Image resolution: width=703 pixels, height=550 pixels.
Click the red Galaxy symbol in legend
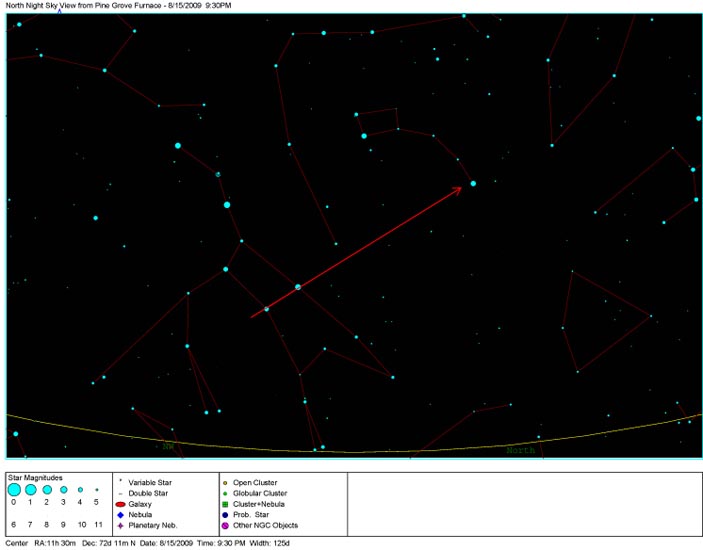120,504
